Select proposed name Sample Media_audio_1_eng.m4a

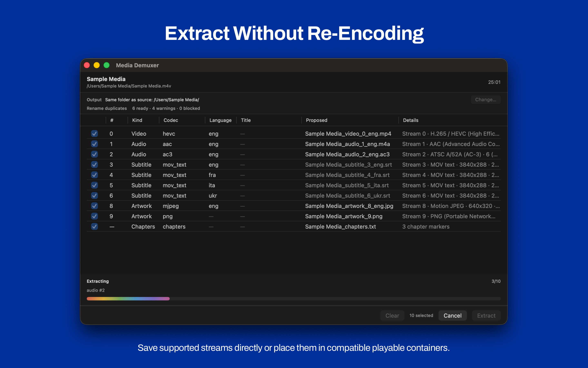347,144
